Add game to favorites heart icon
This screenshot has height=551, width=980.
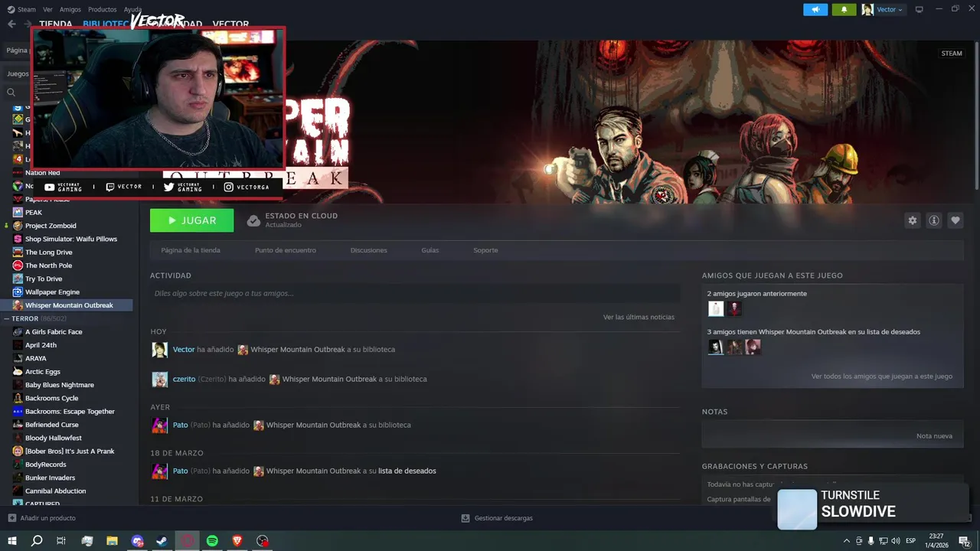click(x=955, y=220)
